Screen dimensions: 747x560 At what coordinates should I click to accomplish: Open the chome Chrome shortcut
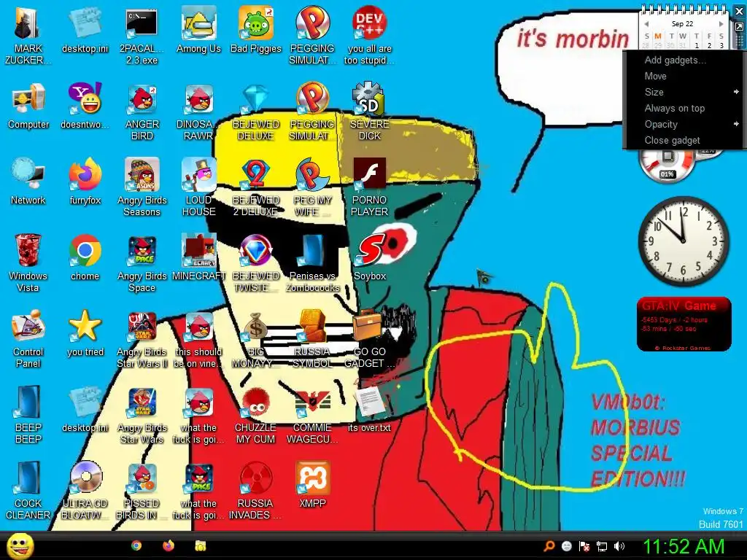(x=85, y=257)
